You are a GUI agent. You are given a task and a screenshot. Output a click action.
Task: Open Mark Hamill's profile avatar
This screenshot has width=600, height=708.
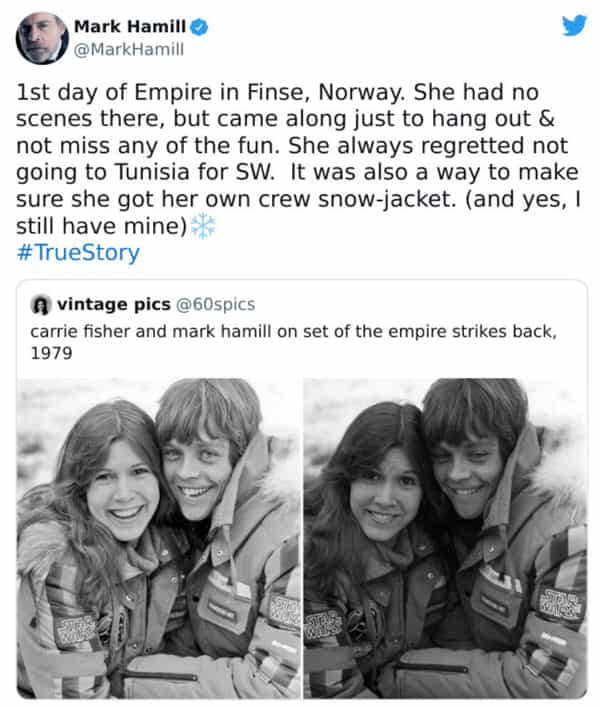pos(41,38)
